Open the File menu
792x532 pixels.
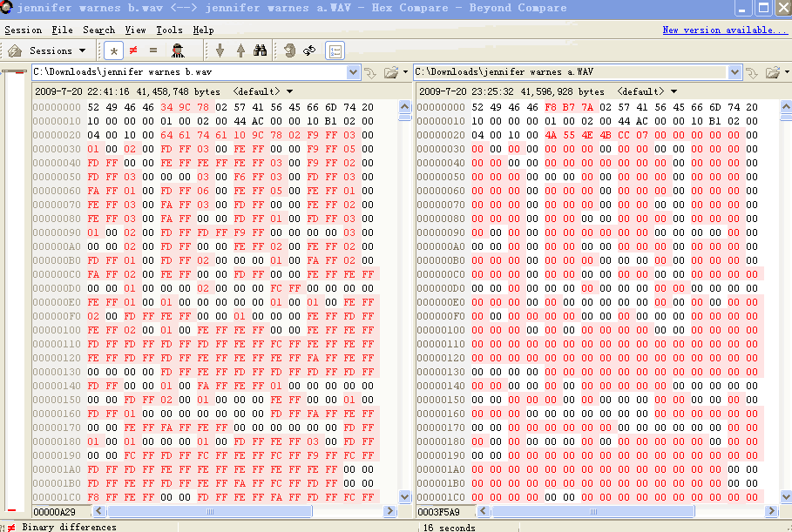[62, 30]
